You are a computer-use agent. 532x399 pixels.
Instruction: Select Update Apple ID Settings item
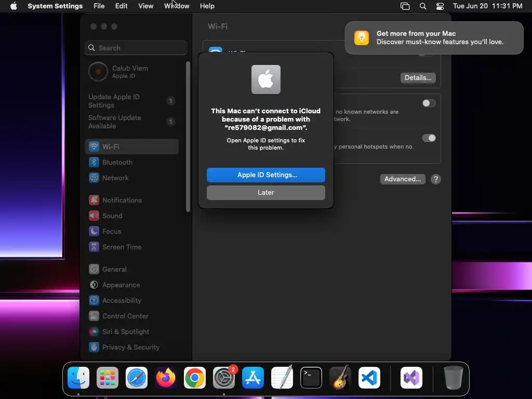pos(131,101)
